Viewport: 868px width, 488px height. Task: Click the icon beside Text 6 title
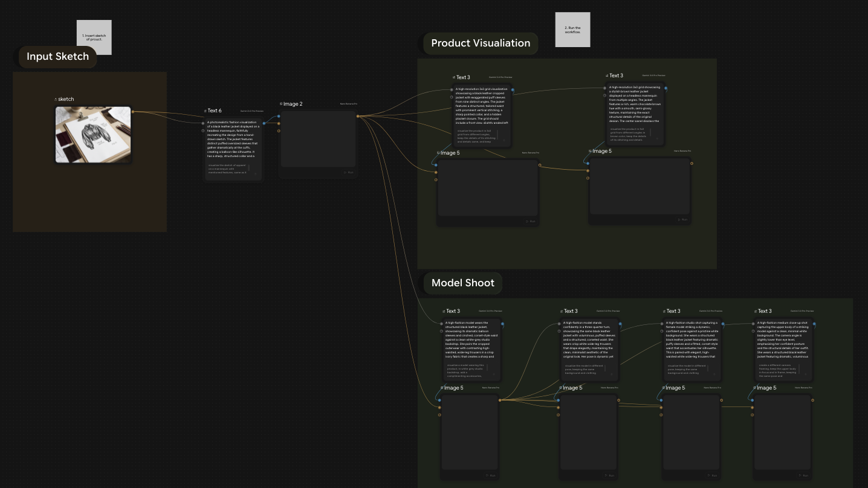(x=206, y=111)
